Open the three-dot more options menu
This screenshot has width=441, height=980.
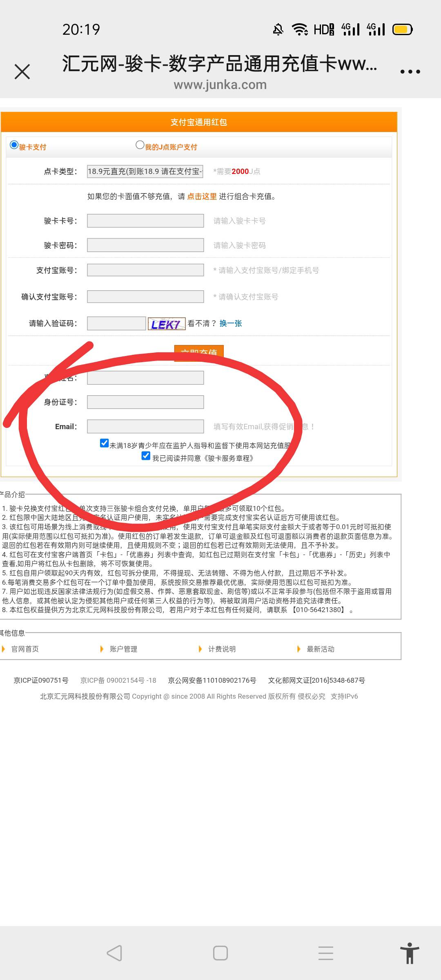pyautogui.click(x=410, y=71)
